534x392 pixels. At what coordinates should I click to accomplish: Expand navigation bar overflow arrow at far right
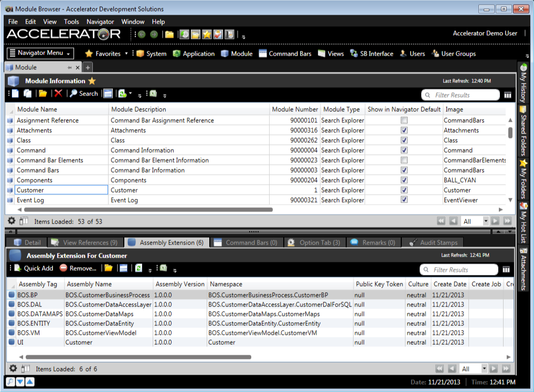tap(527, 56)
